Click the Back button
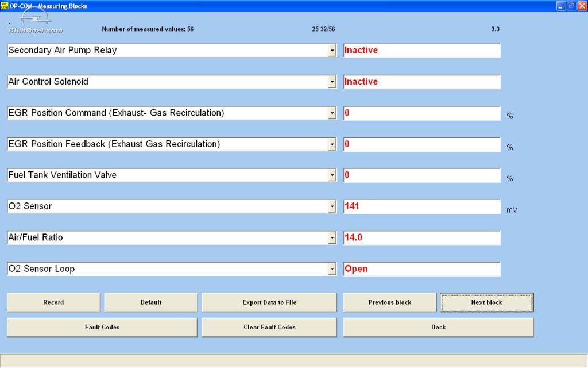 (438, 327)
